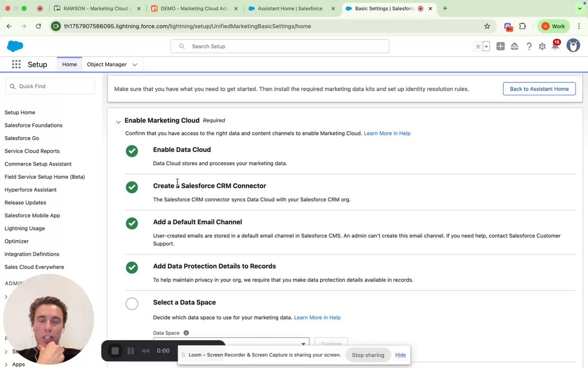Collapse the Enable Marketing Cloud section

coord(118,122)
